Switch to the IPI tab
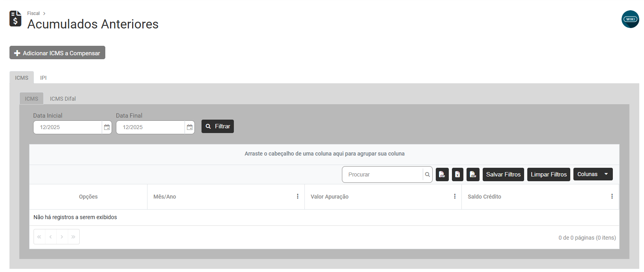This screenshot has height=272, width=644. 43,78
